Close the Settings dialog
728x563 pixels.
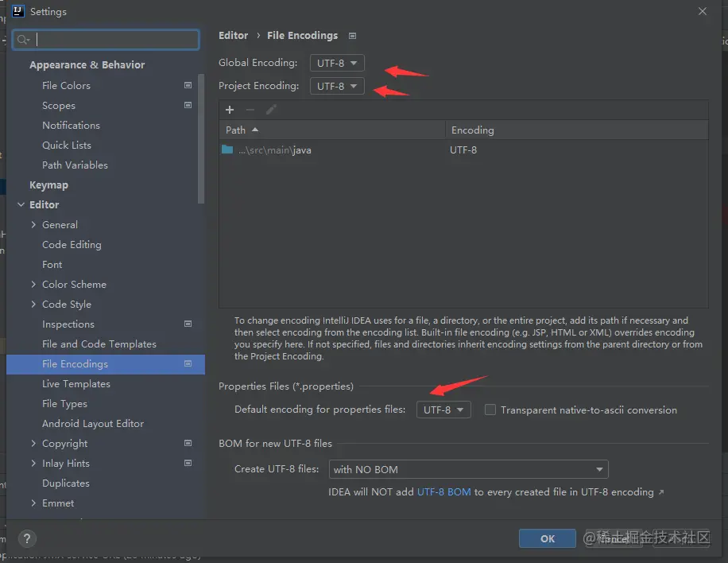tap(703, 11)
